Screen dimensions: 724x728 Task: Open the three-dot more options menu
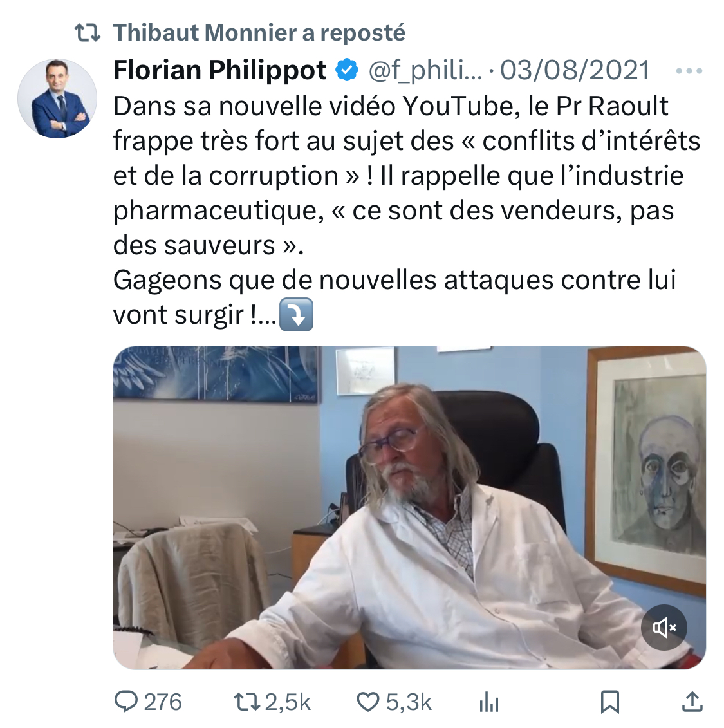(x=689, y=71)
